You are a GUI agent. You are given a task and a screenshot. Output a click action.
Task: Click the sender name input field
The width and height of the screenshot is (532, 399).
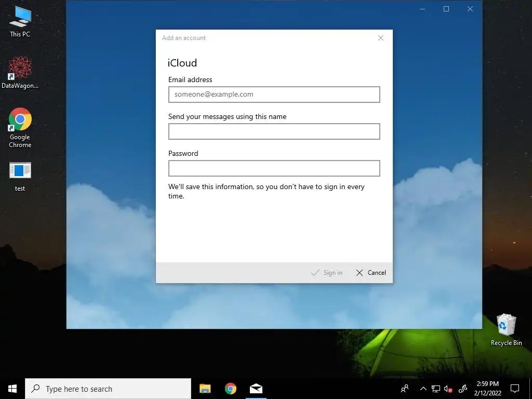(274, 131)
